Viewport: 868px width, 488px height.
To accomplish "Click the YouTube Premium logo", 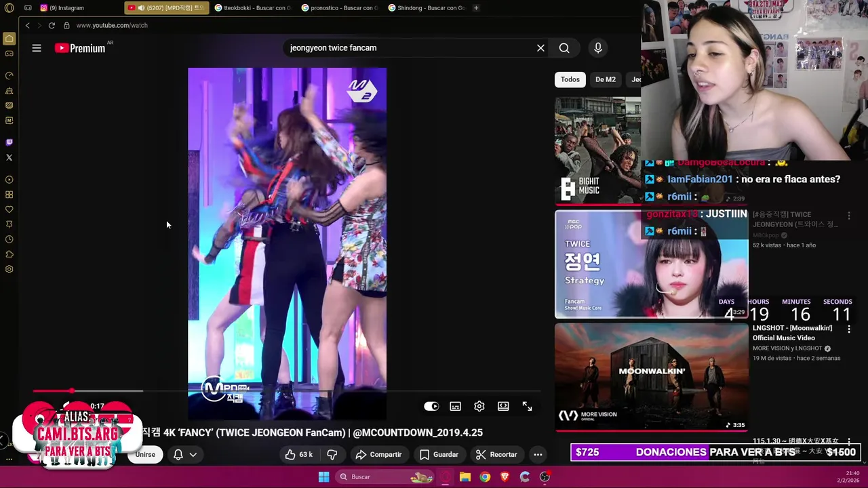I will [80, 48].
